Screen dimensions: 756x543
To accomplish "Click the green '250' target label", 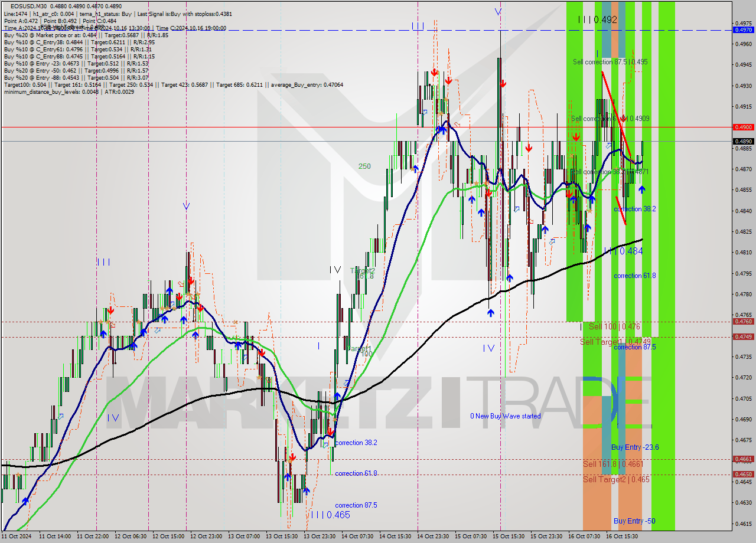I will (x=364, y=166).
